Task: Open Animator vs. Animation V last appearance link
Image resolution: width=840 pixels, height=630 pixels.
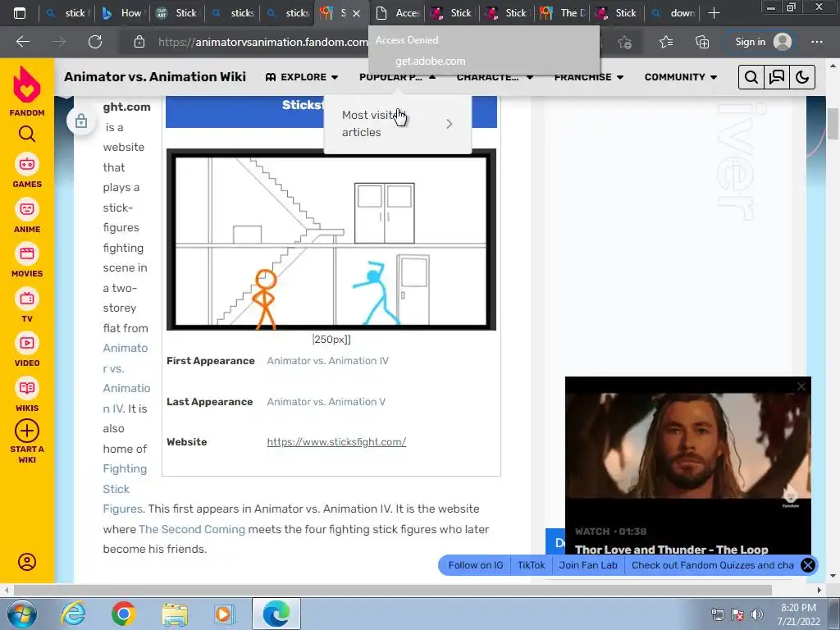Action: coord(326,402)
